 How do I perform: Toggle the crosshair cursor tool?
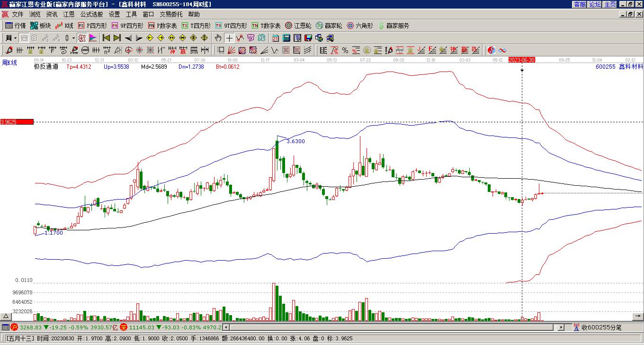tap(229, 38)
